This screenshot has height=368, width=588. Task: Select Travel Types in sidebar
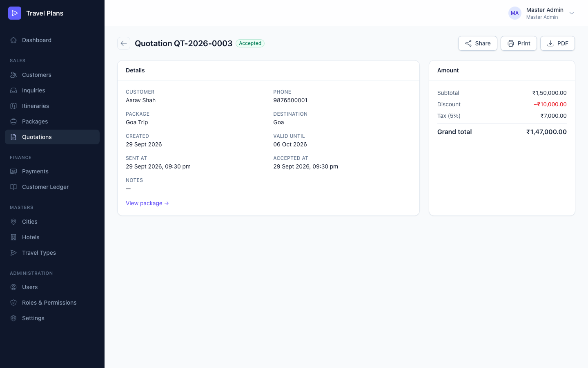52,253
